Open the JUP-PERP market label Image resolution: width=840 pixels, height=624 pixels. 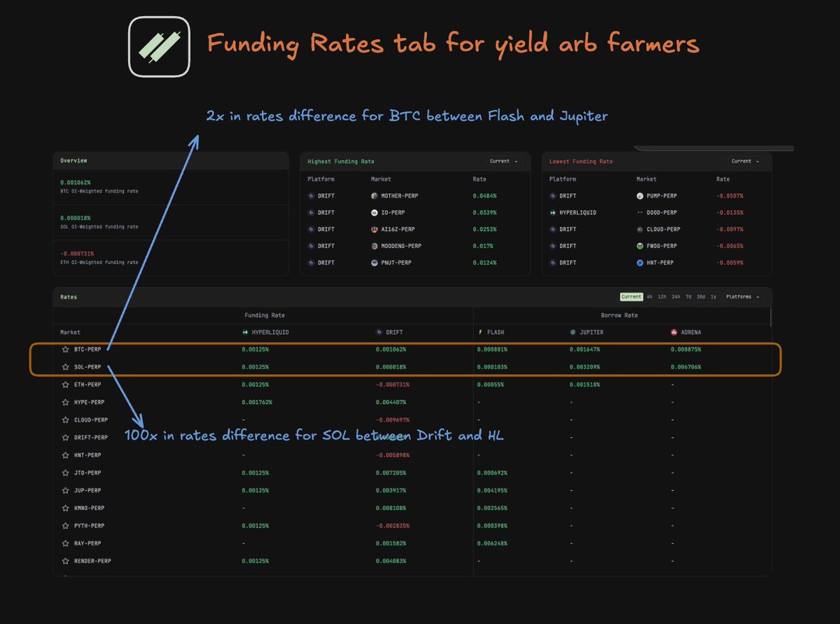tap(87, 490)
